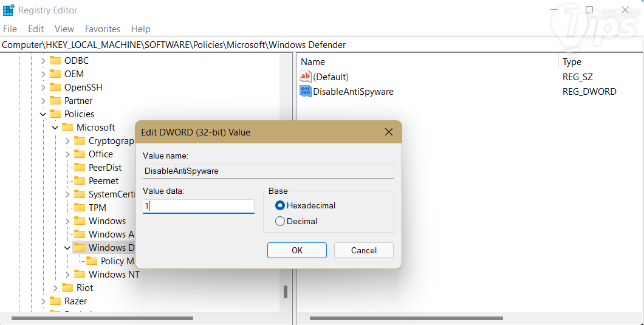
Task: Click the values pane horizontal scrollbar
Action: pyautogui.click(x=406, y=318)
